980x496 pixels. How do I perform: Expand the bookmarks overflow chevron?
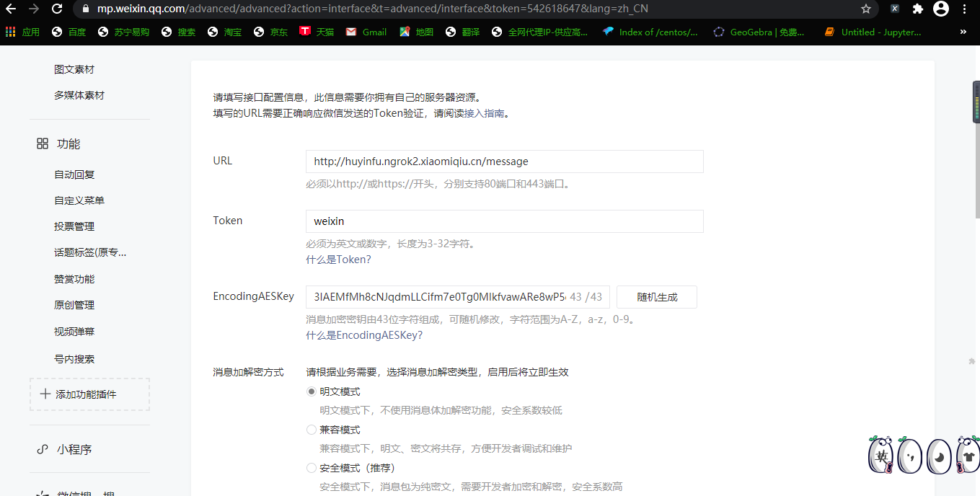[x=963, y=32]
